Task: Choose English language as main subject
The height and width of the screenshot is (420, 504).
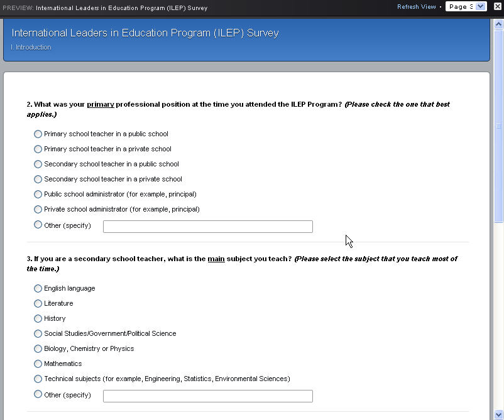Action: [38, 288]
